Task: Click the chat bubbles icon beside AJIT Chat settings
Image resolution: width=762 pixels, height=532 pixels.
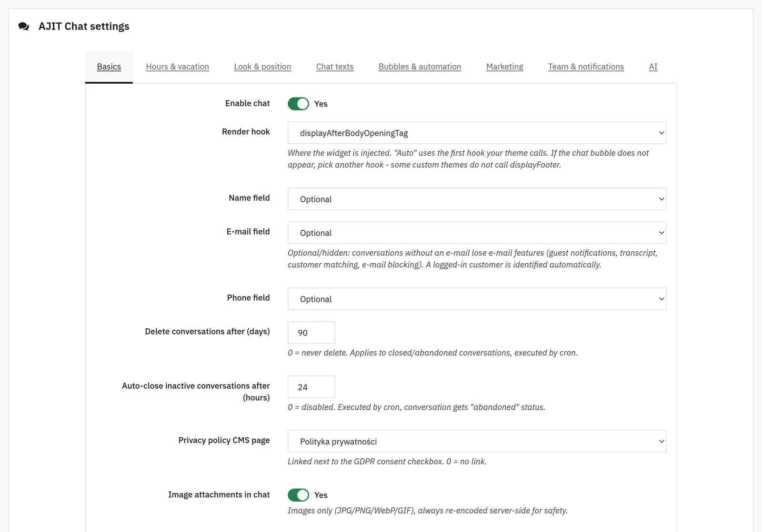Action: pos(24,27)
